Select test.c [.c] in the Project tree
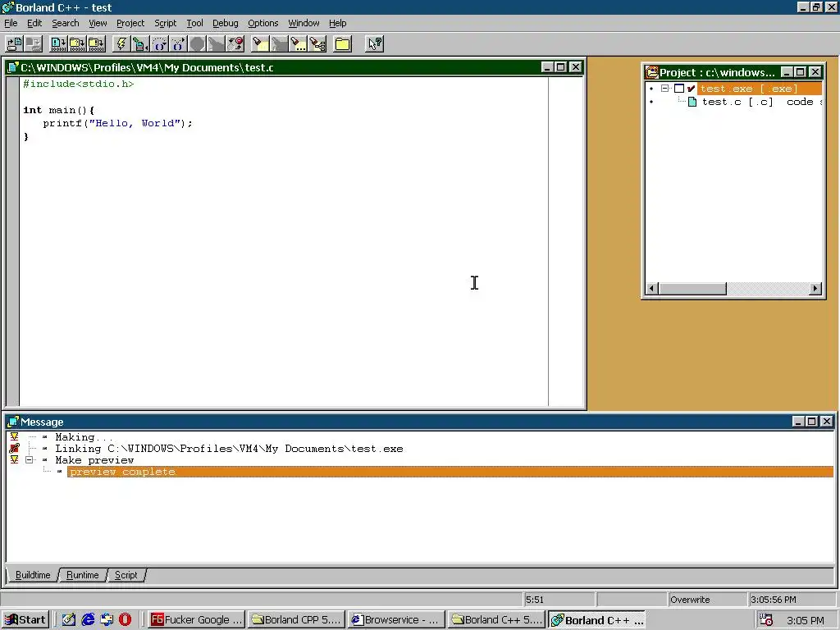 pos(737,102)
